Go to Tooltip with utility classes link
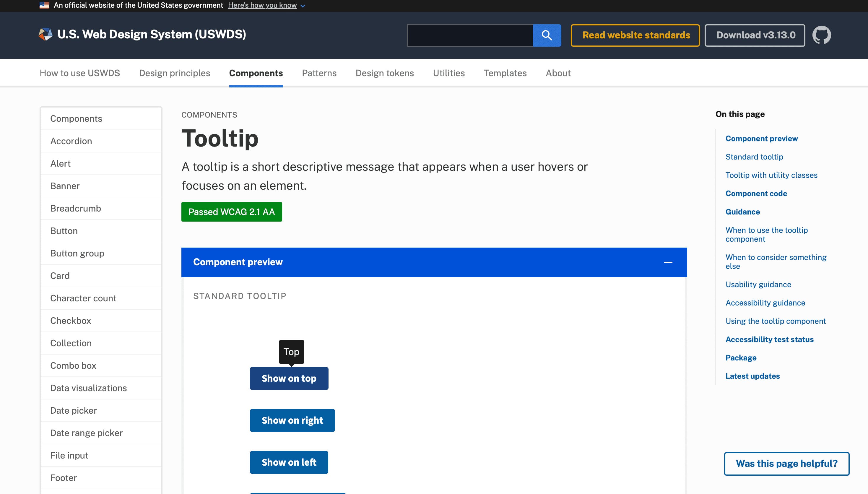Image resolution: width=868 pixels, height=494 pixels. click(771, 175)
